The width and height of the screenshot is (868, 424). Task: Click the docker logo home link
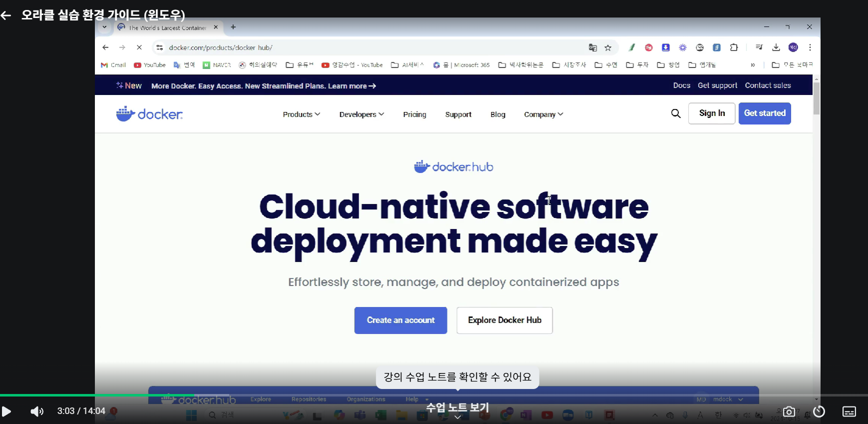pos(149,114)
